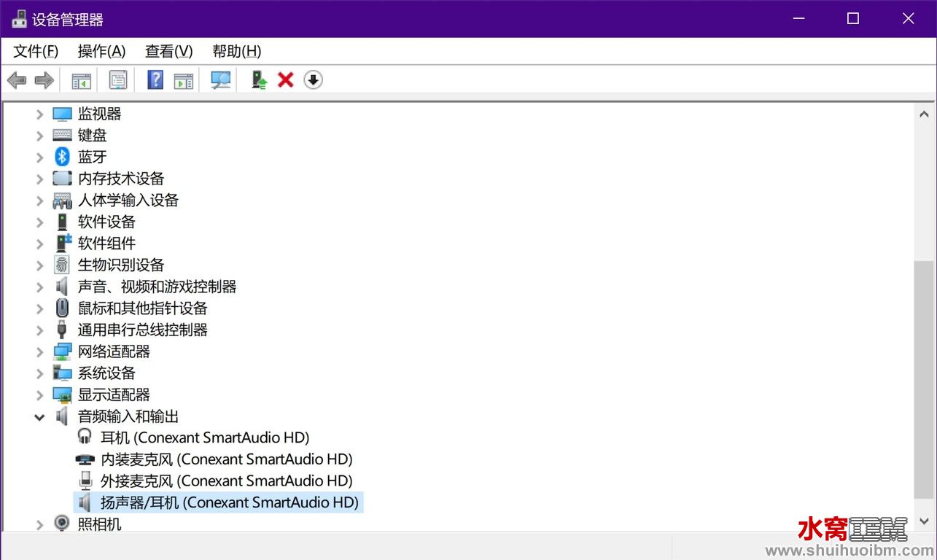The height and width of the screenshot is (560, 937).
Task: Click the microphone icon beside 外接麦克风
Action: pos(86,481)
